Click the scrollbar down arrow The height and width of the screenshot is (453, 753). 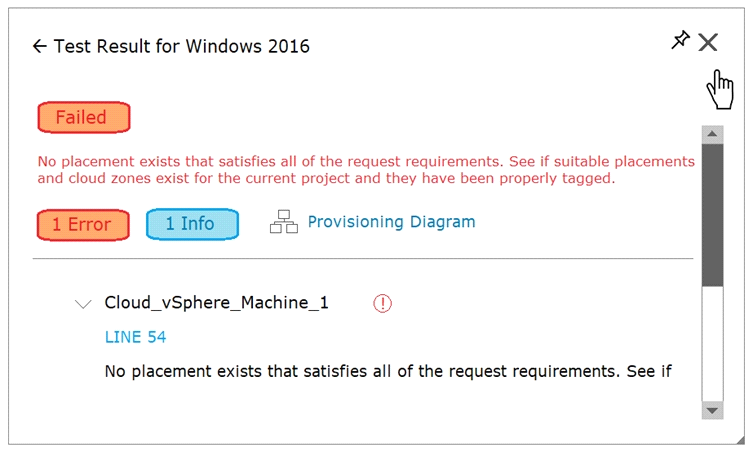712,410
